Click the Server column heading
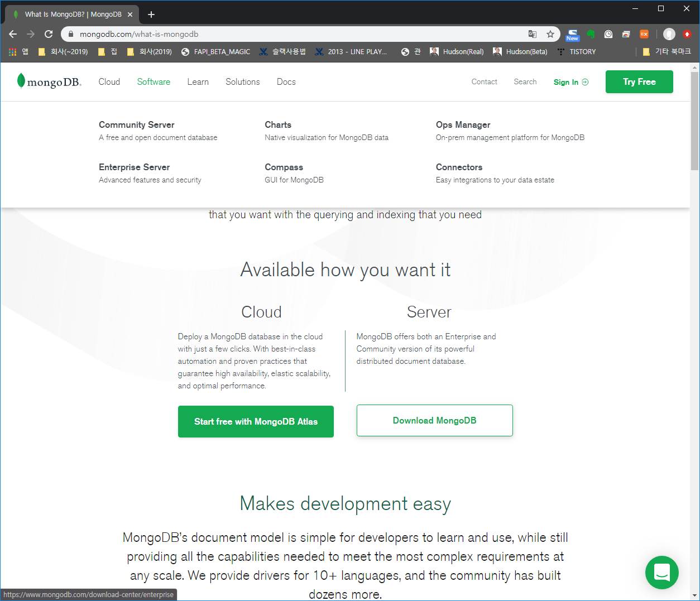Image resolution: width=700 pixels, height=601 pixels. pyautogui.click(x=429, y=312)
